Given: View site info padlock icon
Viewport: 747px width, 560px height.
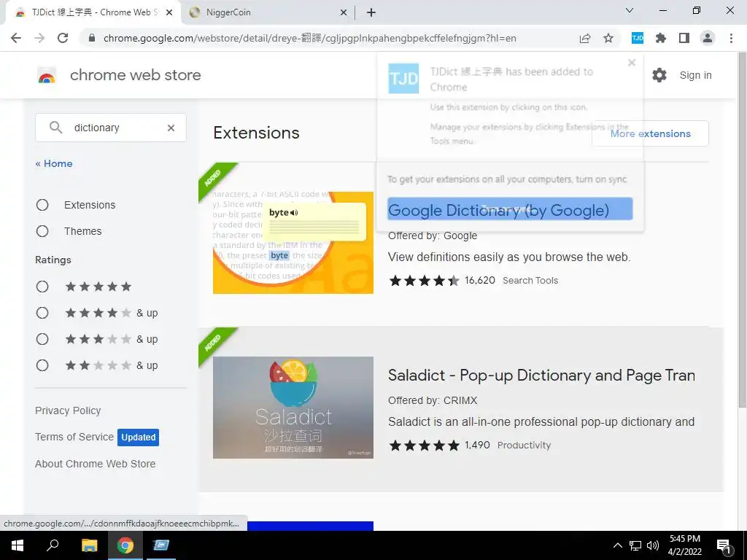Looking at the screenshot, I should pyautogui.click(x=93, y=38).
